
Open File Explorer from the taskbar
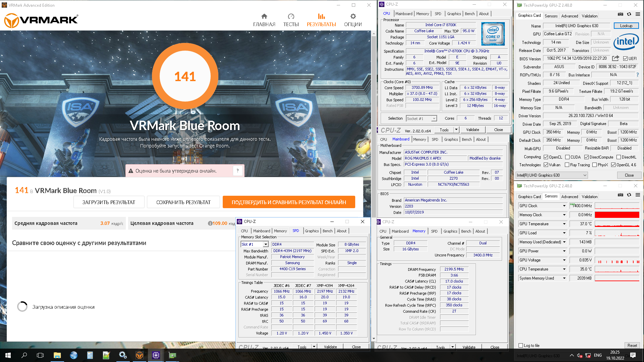[x=57, y=355]
